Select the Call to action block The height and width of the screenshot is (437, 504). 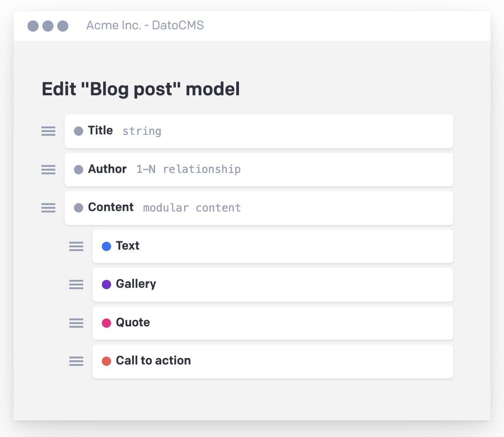click(x=272, y=361)
